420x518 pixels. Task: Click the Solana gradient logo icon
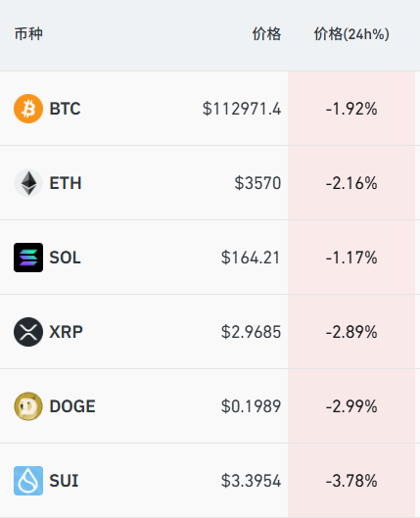28,258
